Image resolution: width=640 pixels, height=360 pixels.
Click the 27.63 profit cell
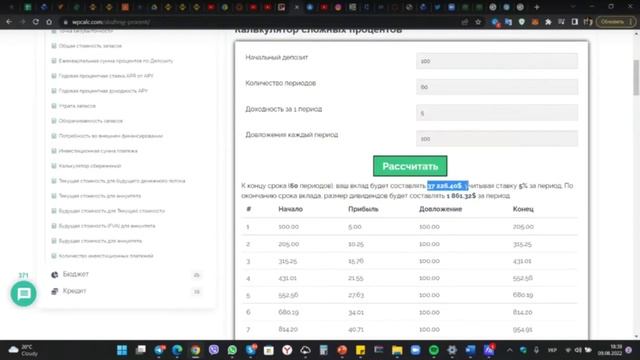(356, 295)
